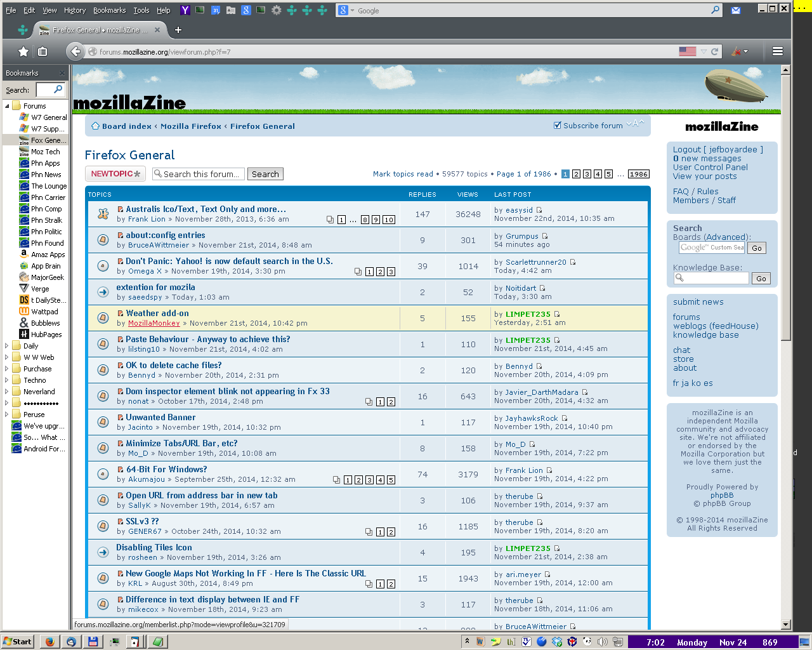Open the Yahoo toolbar bookmark icon
Screen dimensions: 812x650
(185, 10)
